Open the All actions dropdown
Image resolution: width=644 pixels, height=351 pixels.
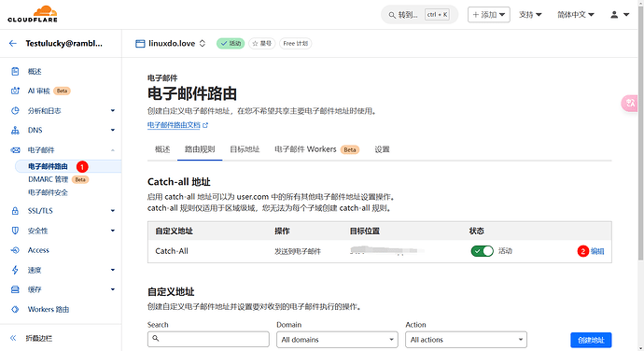coord(466,340)
